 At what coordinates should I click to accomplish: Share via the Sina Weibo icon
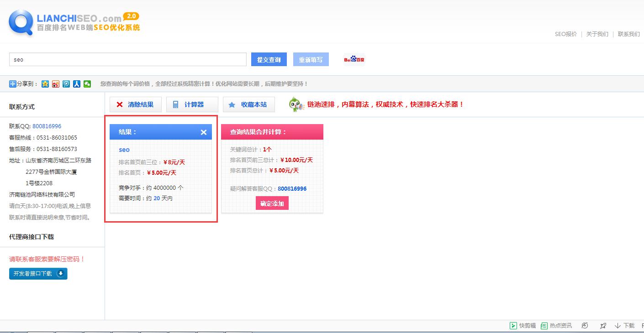coord(55,84)
